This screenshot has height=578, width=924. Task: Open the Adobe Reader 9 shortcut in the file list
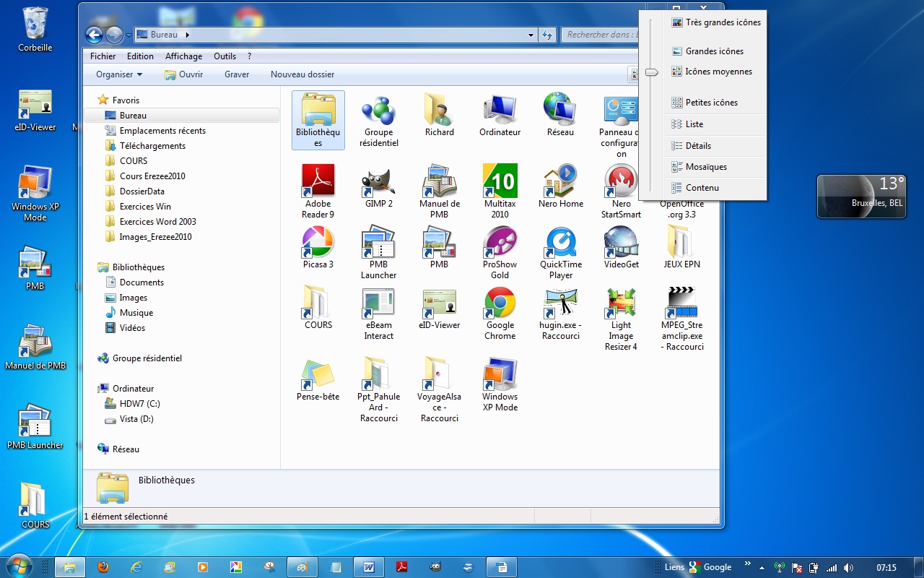pos(318,191)
